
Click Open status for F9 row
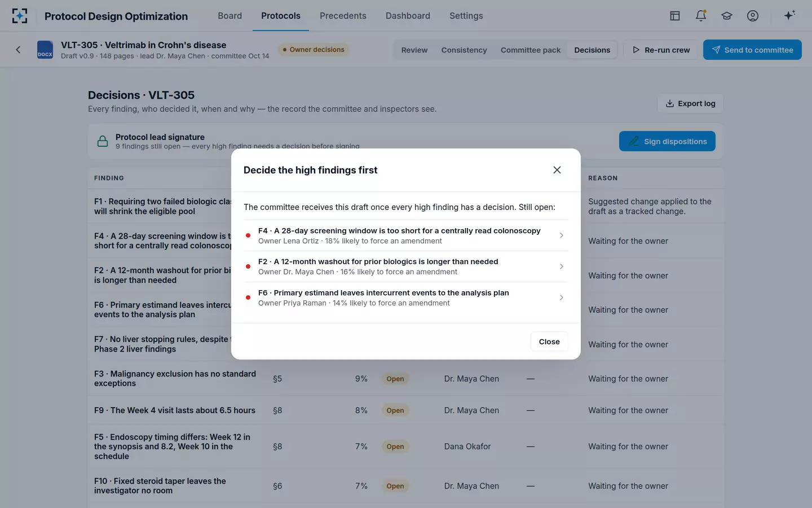point(395,410)
